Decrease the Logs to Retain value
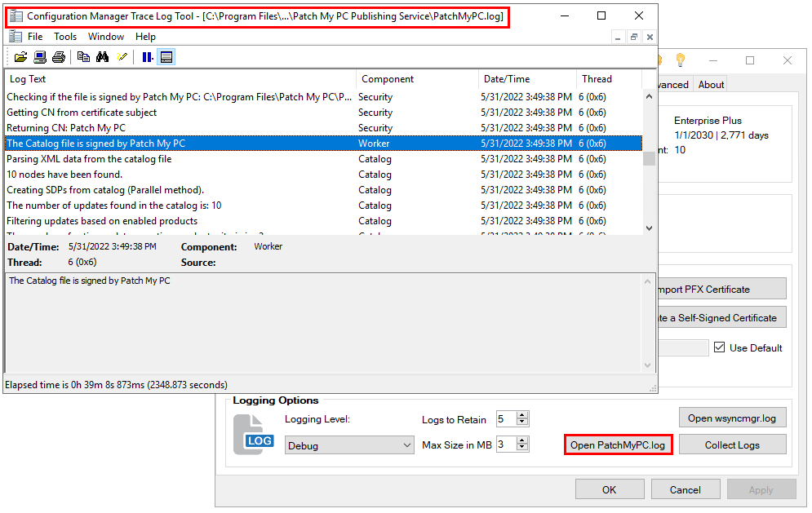Screen dimensions: 812x513 tap(522, 422)
